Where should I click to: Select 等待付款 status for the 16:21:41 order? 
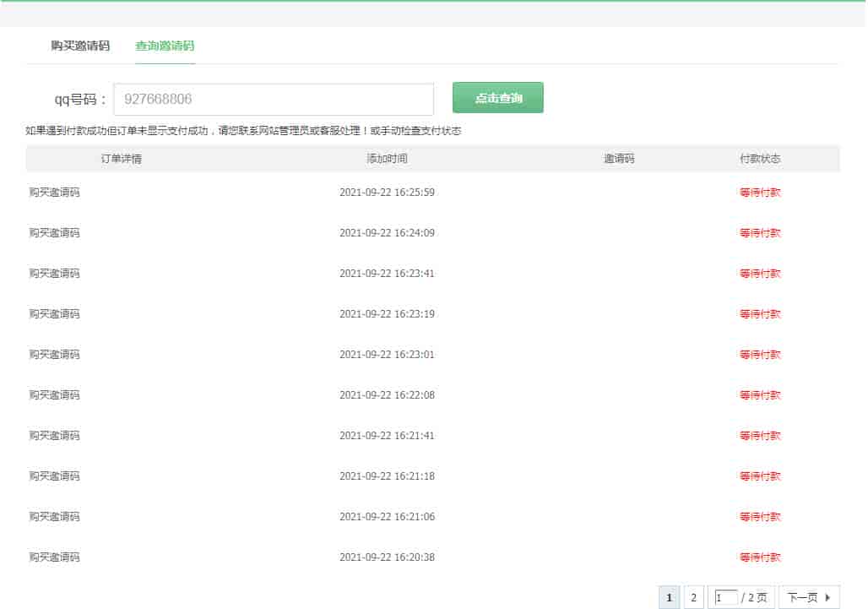click(760, 436)
